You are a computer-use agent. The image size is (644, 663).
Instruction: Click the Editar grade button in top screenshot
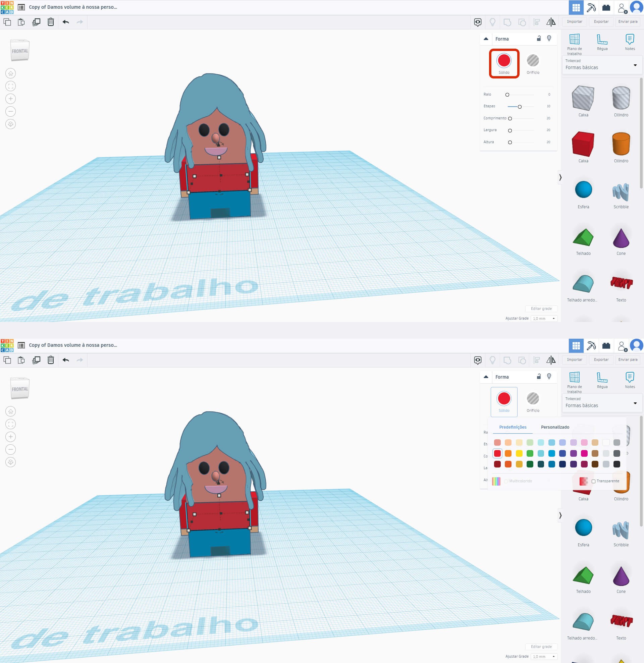[541, 309]
